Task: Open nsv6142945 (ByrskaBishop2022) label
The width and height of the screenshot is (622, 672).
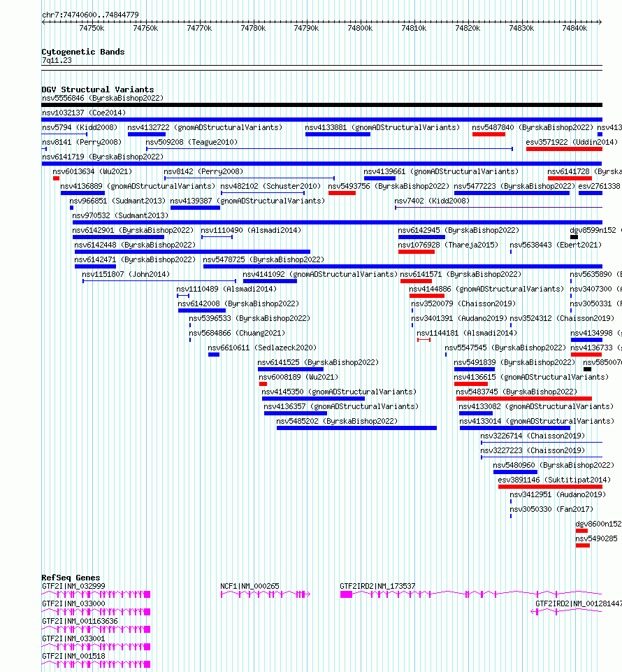Action: [458, 230]
